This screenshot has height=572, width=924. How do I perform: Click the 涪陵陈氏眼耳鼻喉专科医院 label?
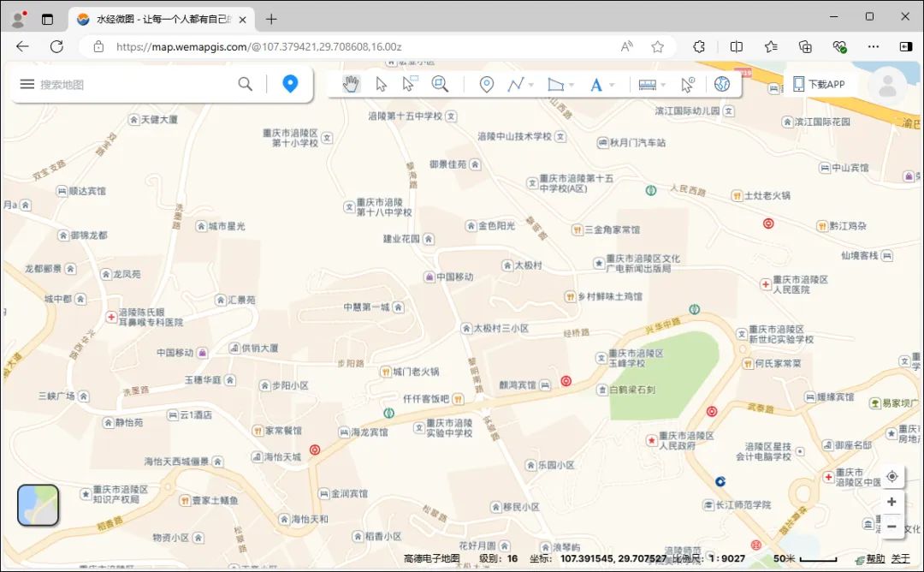pyautogui.click(x=151, y=317)
